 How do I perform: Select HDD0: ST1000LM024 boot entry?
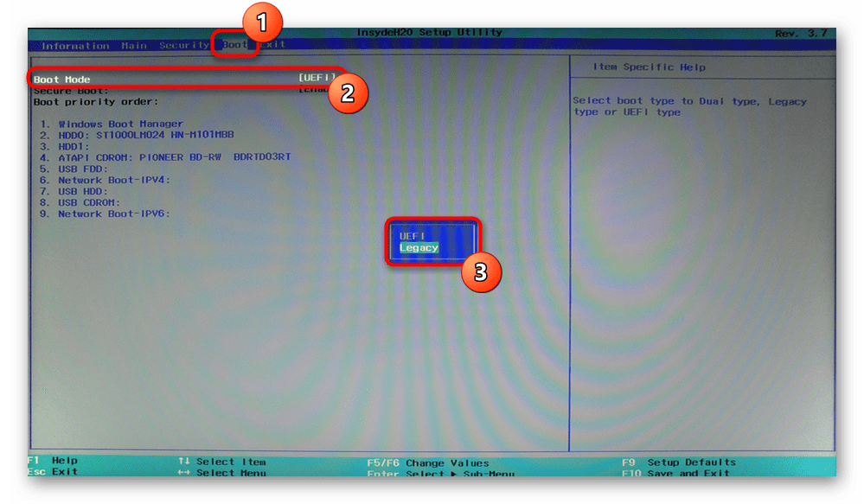point(137,135)
